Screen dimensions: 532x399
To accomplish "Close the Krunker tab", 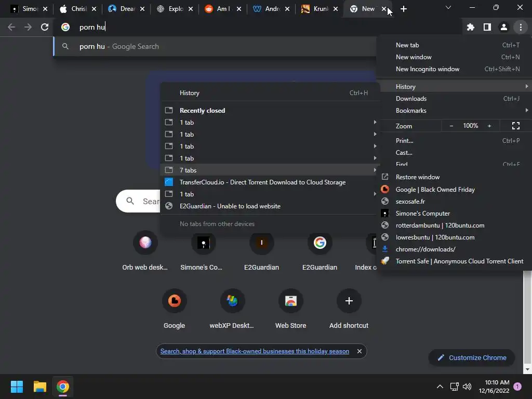I will coord(336,9).
